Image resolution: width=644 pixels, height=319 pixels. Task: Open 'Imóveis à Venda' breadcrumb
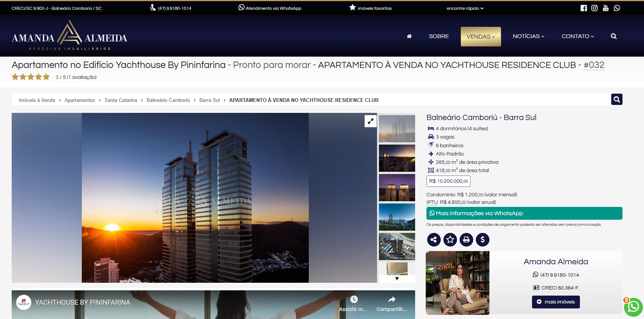pyautogui.click(x=37, y=100)
